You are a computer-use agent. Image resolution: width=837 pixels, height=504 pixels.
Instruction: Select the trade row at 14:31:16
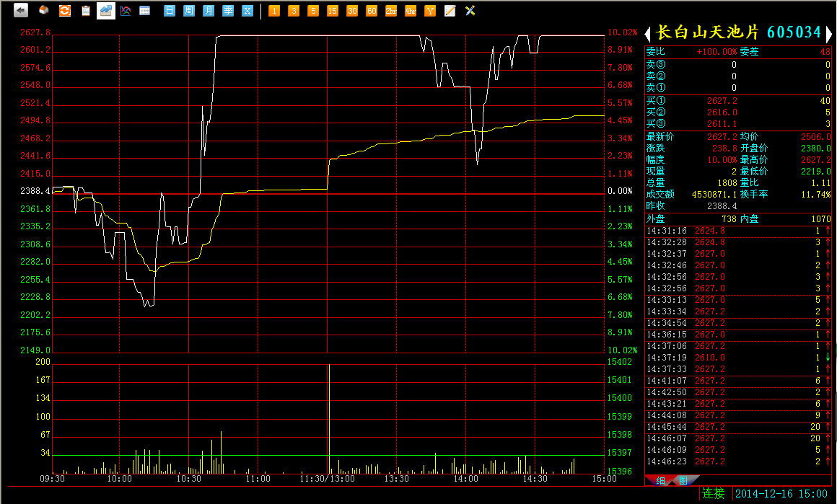[738, 231]
